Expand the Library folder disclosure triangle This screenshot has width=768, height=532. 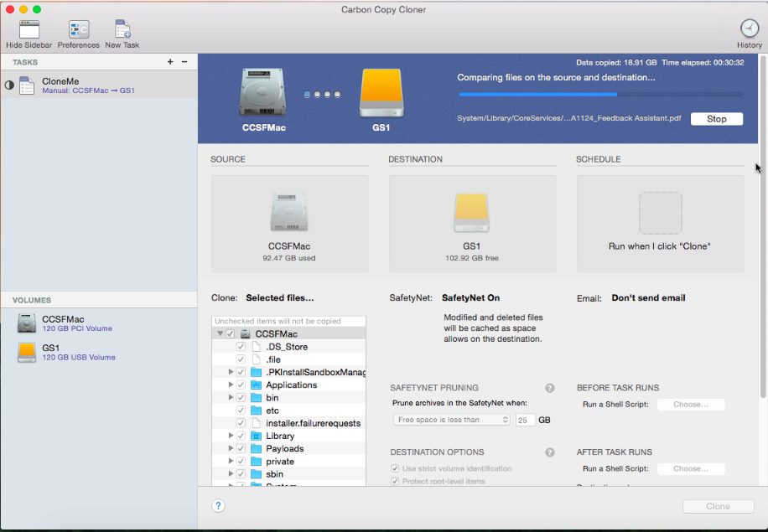(x=231, y=436)
